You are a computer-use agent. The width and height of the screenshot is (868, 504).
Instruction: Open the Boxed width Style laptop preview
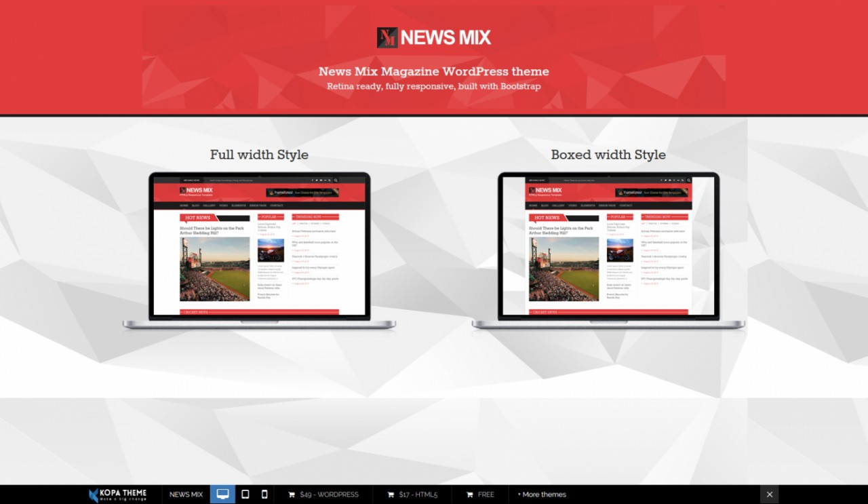pos(608,251)
